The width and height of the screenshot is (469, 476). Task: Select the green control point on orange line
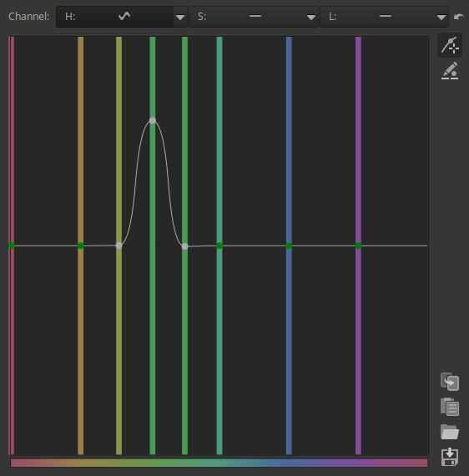[80, 246]
